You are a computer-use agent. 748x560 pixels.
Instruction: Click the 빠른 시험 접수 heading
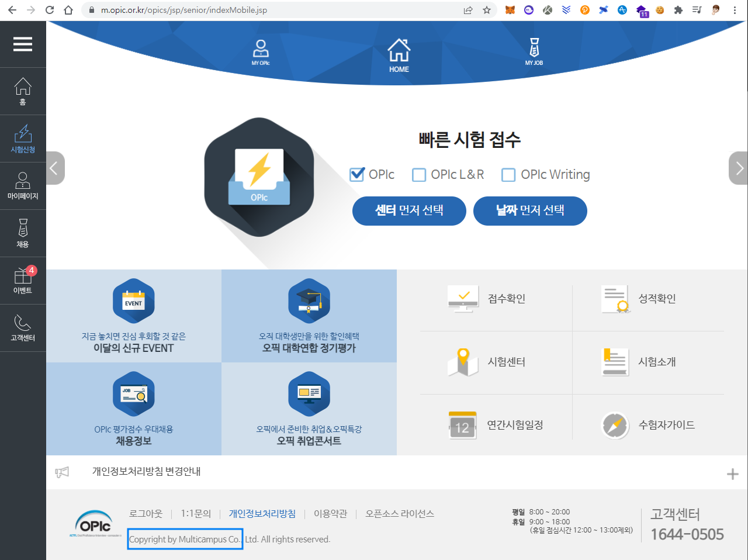point(470,140)
